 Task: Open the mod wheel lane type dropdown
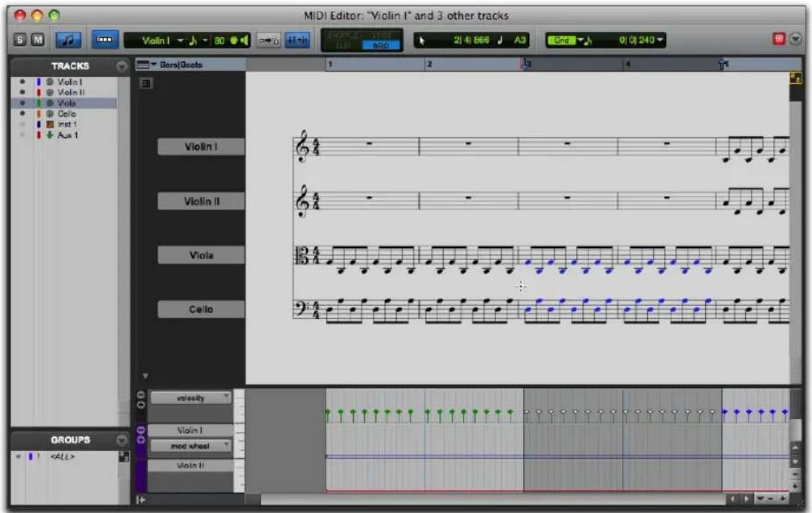[x=191, y=446]
